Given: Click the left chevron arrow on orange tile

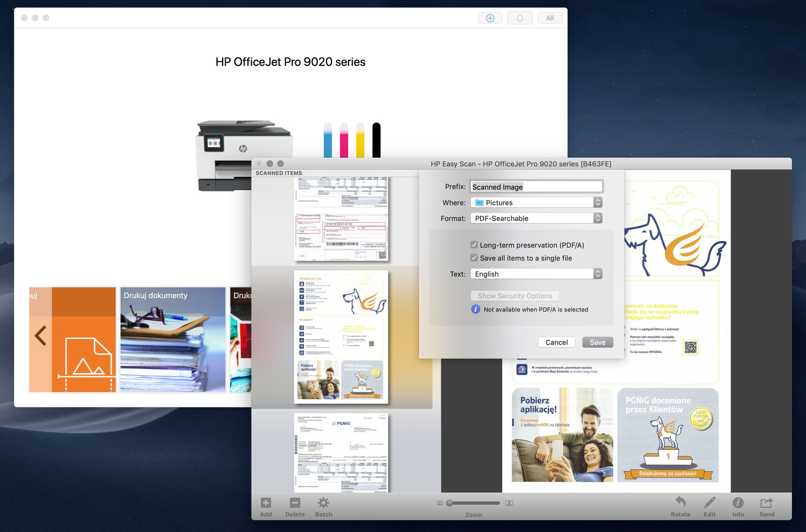Looking at the screenshot, I should 40,335.
